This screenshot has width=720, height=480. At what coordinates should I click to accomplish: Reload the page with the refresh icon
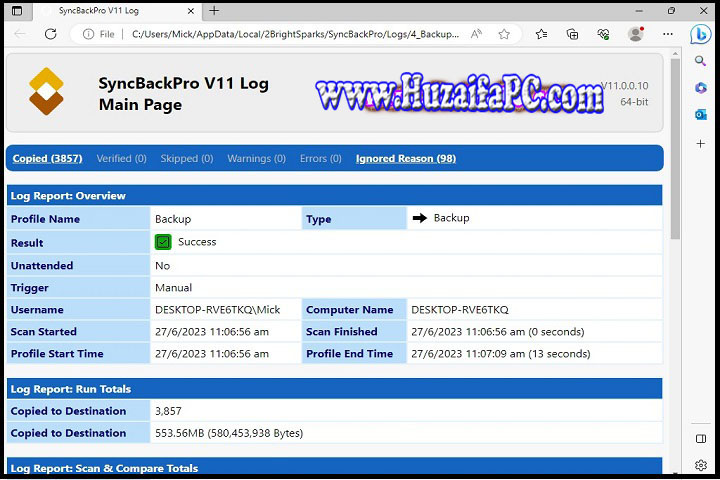51,34
